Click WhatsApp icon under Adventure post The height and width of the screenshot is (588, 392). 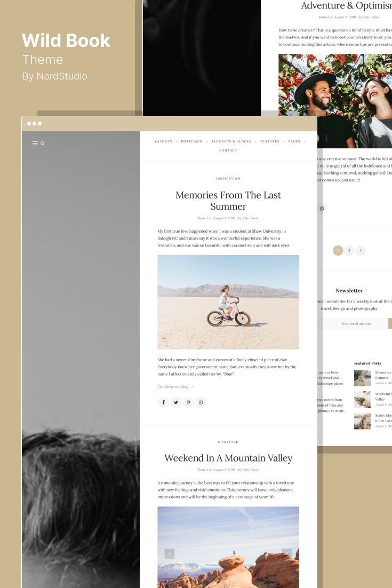pyautogui.click(x=322, y=209)
